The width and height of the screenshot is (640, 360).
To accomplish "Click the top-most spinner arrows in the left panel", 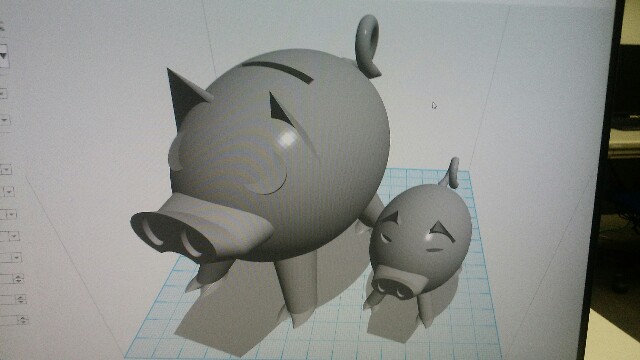I will point(19,279).
